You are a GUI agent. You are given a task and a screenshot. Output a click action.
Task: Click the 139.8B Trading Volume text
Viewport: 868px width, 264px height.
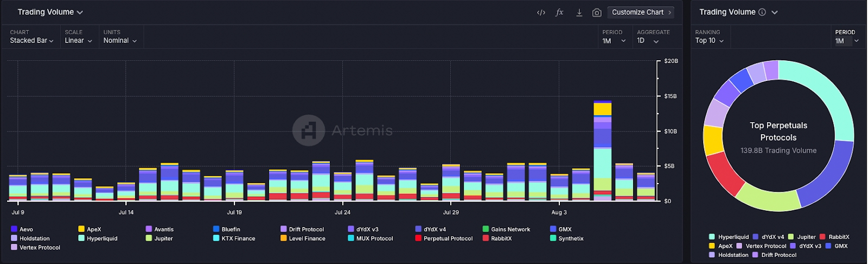tap(778, 150)
